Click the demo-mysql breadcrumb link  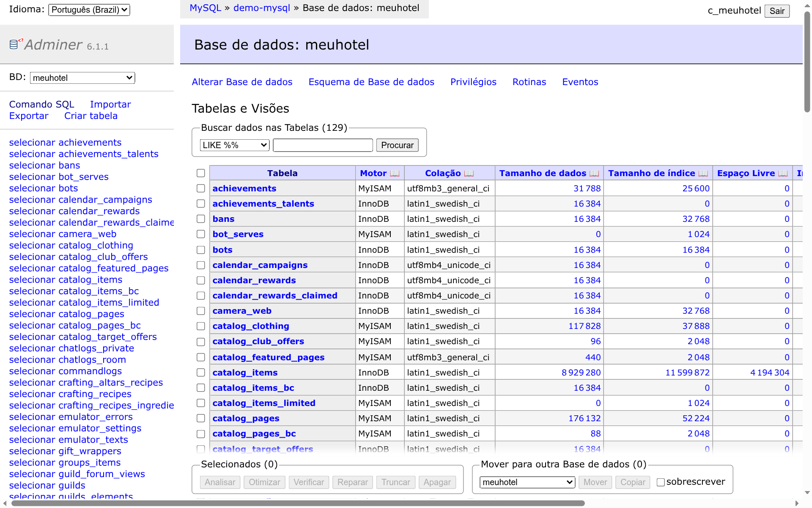(262, 8)
